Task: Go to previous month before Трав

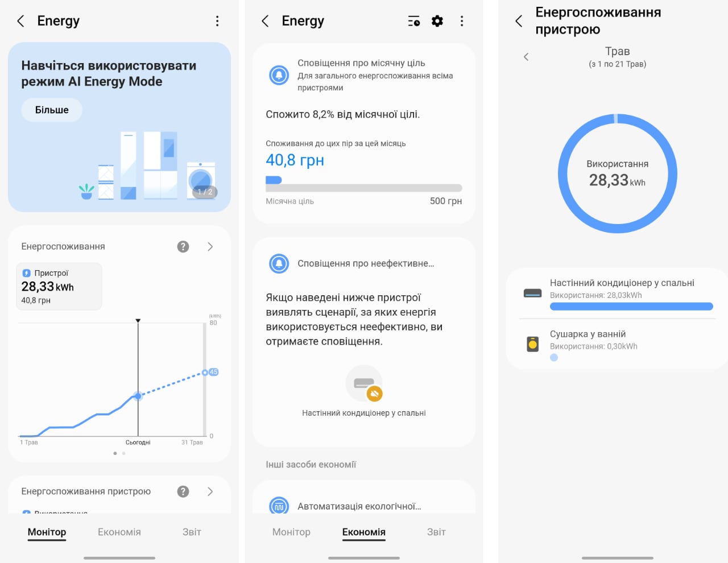Action: 526,57
